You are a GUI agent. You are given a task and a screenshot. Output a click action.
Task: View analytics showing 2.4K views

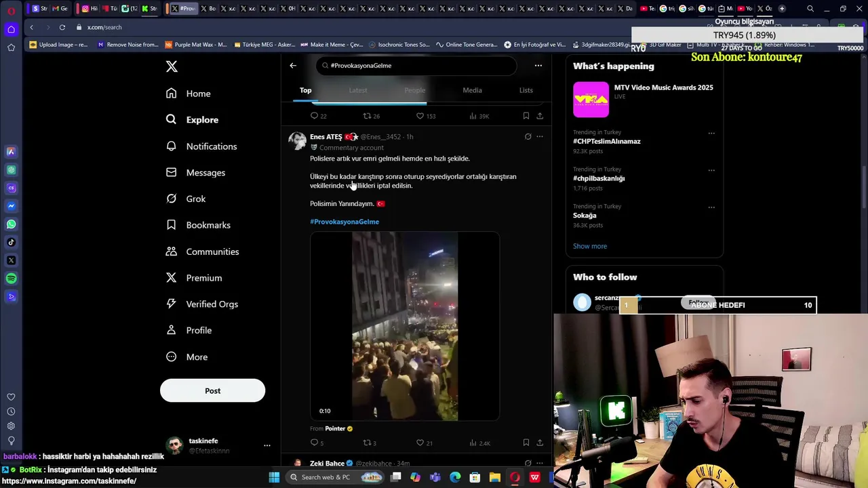(479, 443)
